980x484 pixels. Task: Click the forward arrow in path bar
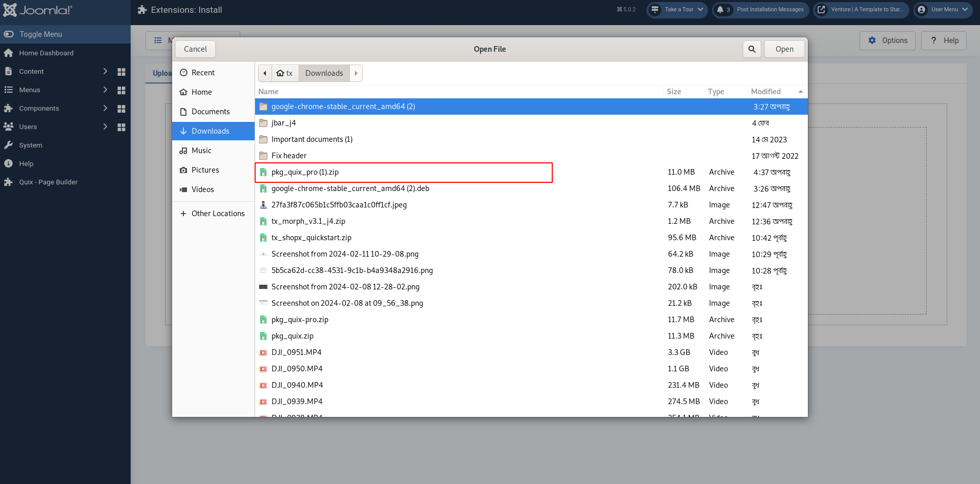(x=356, y=73)
